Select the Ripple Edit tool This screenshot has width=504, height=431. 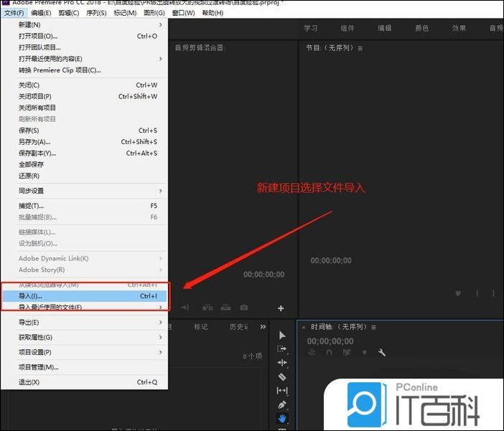282,363
